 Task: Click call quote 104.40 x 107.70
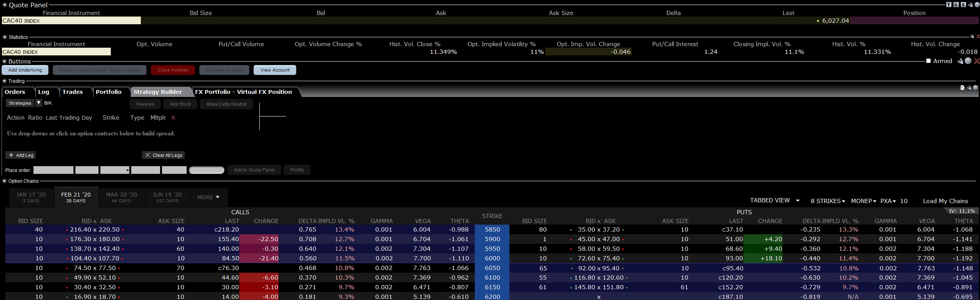pyautogui.click(x=95, y=258)
